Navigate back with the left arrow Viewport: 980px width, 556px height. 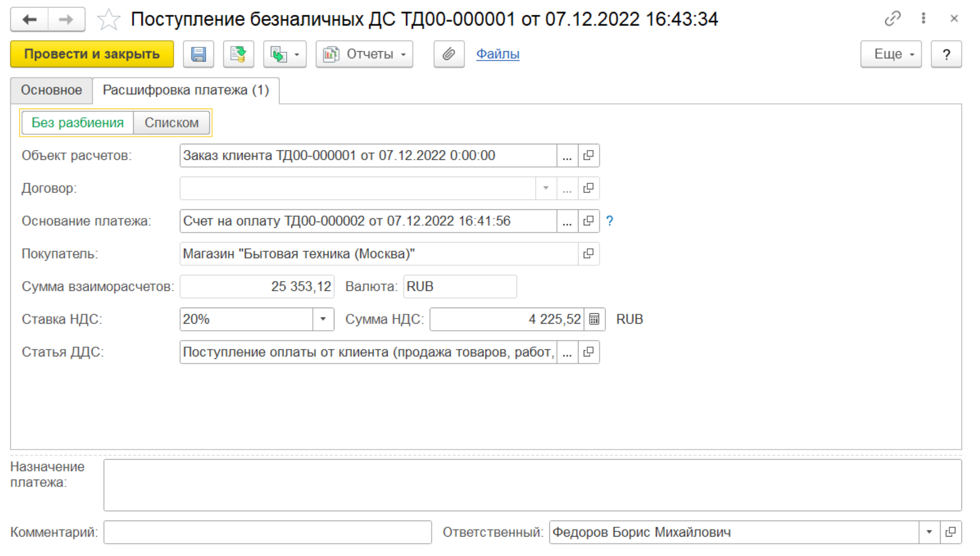[x=30, y=19]
